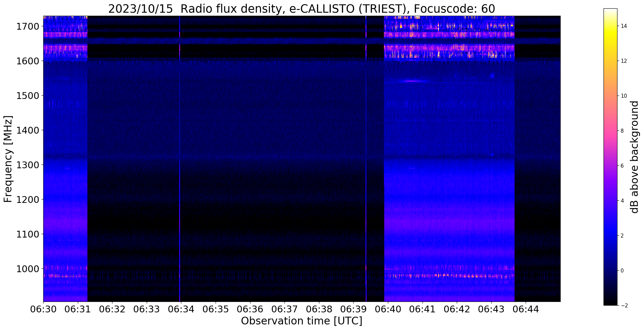Select the 06:41 time tick label
The width and height of the screenshot is (644, 330).
click(x=423, y=309)
